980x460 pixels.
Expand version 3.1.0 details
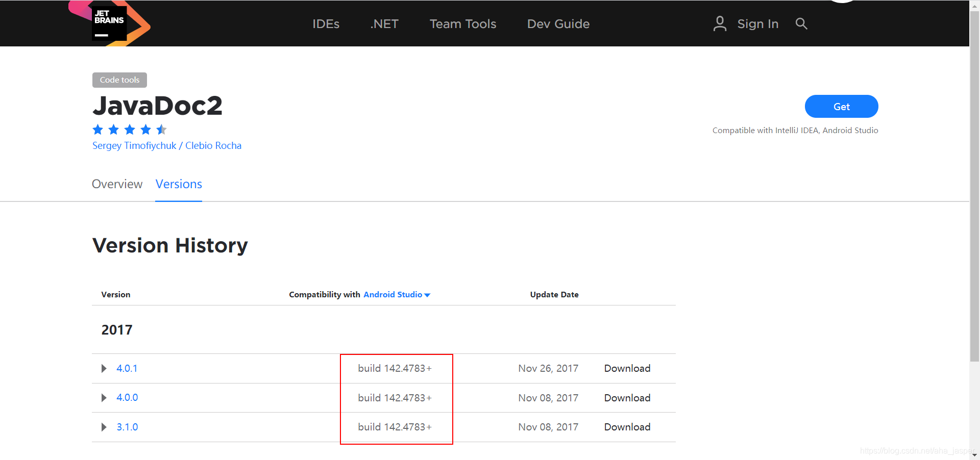click(x=104, y=427)
